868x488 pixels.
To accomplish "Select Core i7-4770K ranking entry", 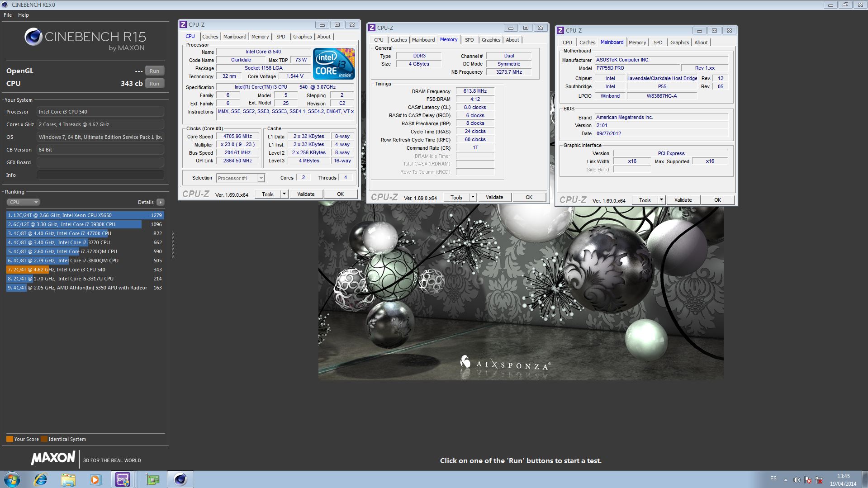I will 85,233.
